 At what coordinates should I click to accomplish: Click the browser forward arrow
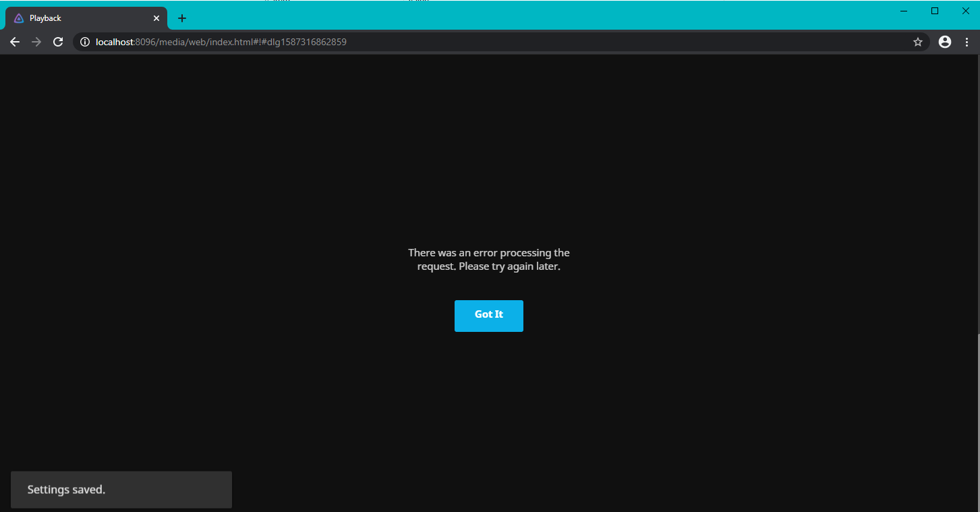point(36,42)
